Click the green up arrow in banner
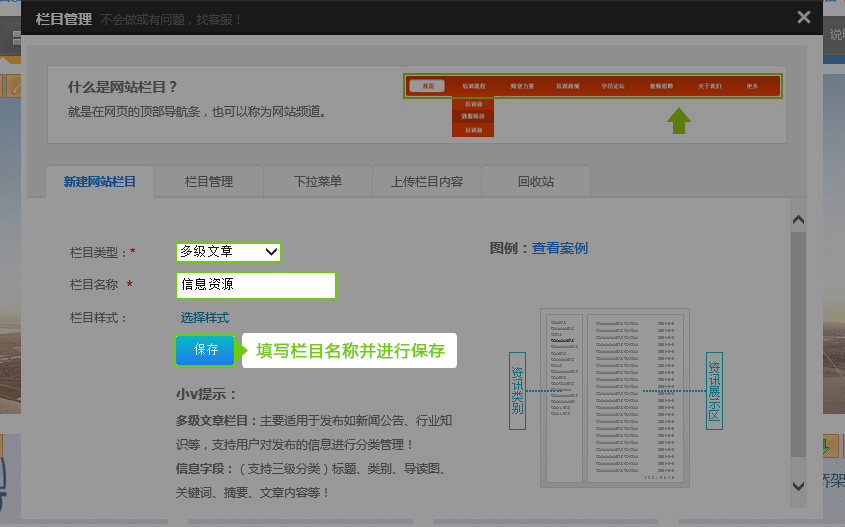This screenshot has width=845, height=527. tap(679, 121)
